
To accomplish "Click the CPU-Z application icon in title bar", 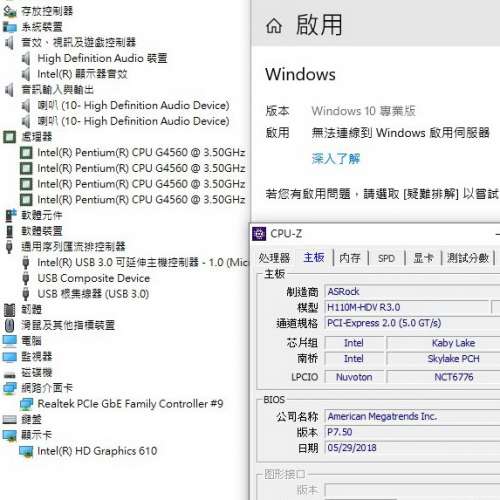I will point(259,234).
